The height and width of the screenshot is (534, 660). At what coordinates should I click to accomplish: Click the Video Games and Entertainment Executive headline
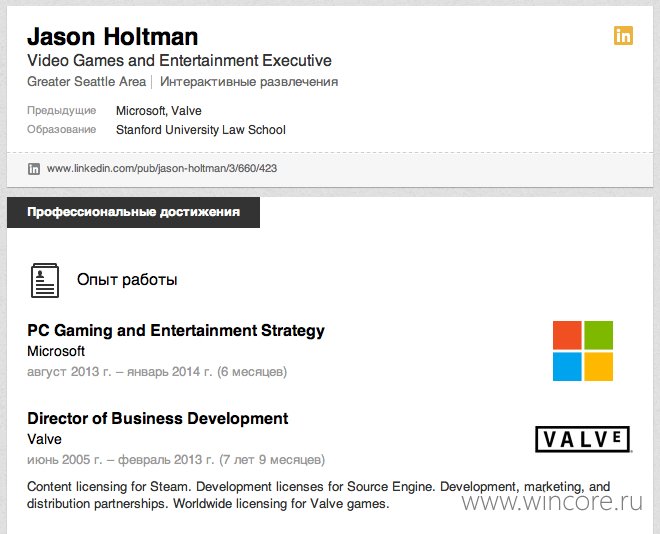coord(179,60)
